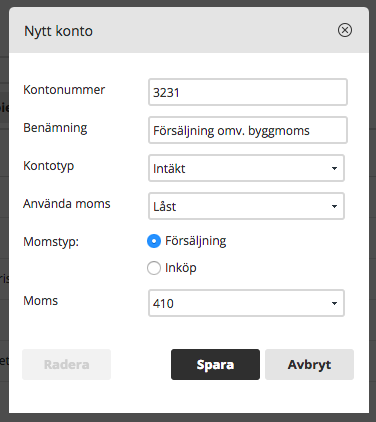Screen dimensions: 376x422
Task: Click the Kontonummer label
Action: click(64, 90)
